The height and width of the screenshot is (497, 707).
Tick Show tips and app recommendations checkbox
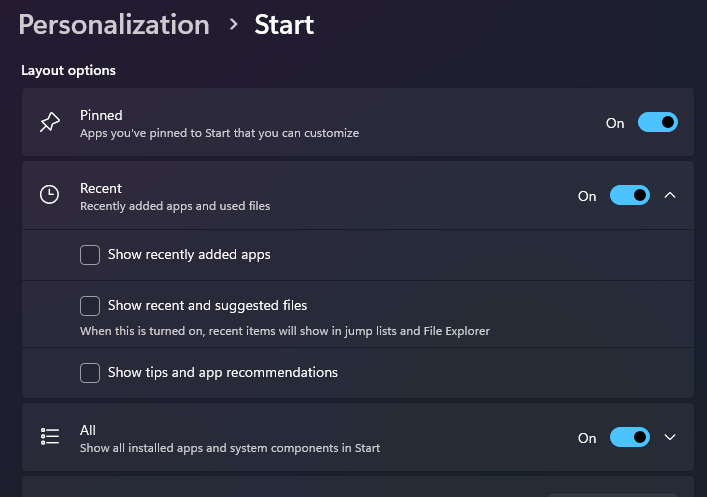90,373
